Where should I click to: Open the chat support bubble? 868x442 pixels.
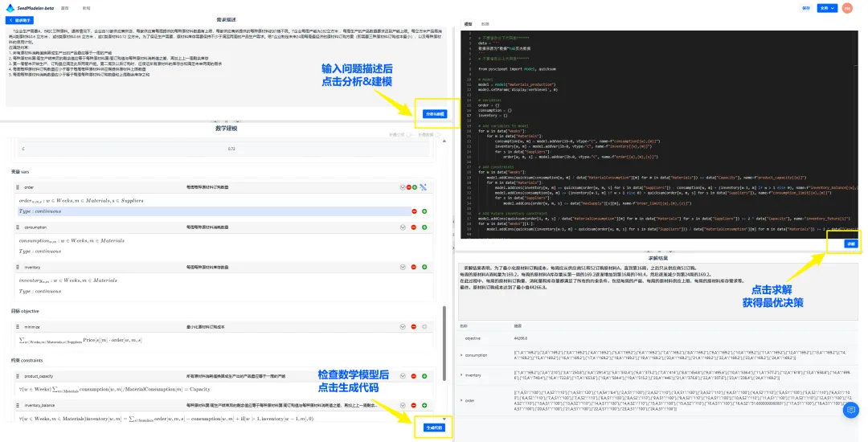[x=850, y=410]
